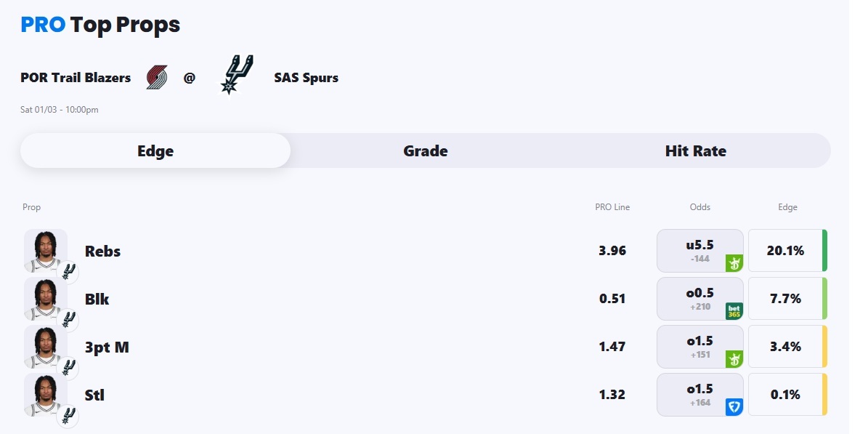Click the player photo in 3pt M row
Viewport: 868px width, 434px height.
pyautogui.click(x=45, y=346)
